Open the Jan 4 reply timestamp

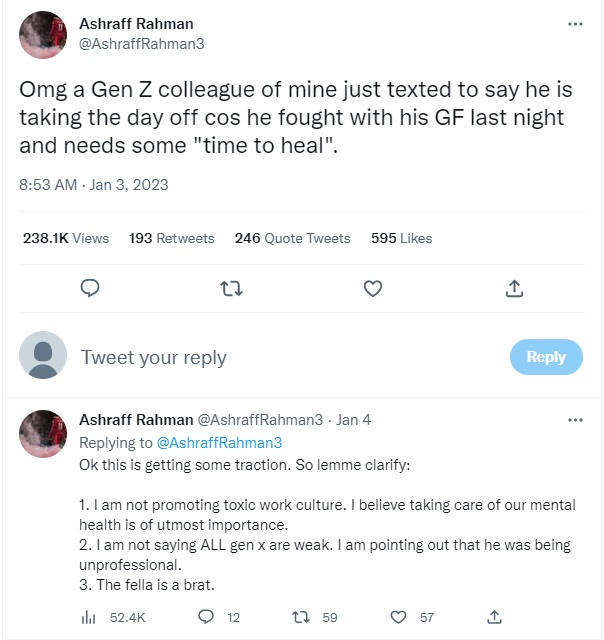click(353, 420)
